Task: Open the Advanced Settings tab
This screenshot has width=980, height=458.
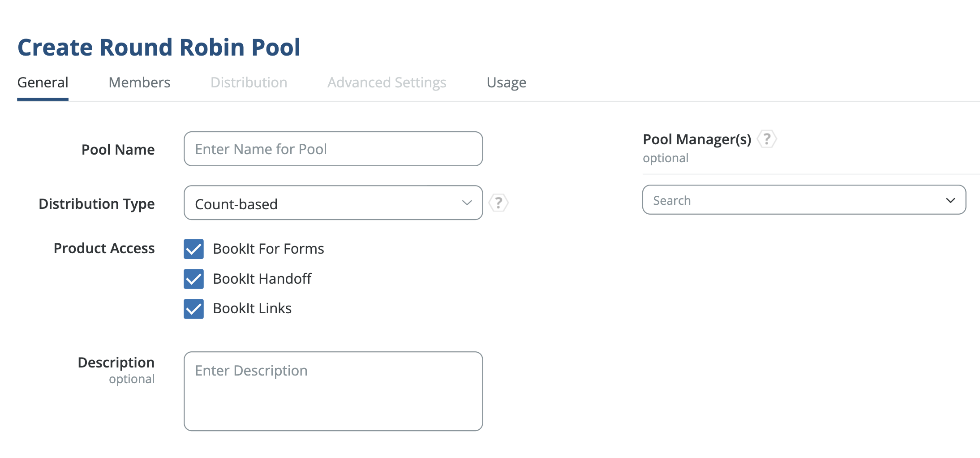Action: (x=387, y=82)
